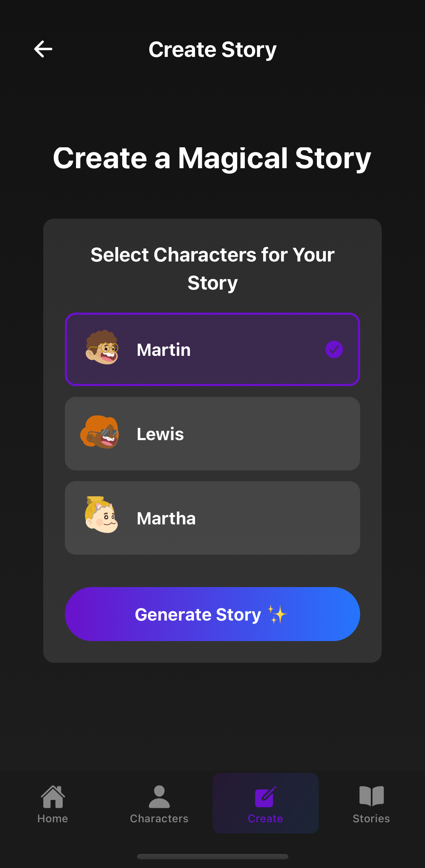Click the sparkles icon on Generate Story

point(277,614)
